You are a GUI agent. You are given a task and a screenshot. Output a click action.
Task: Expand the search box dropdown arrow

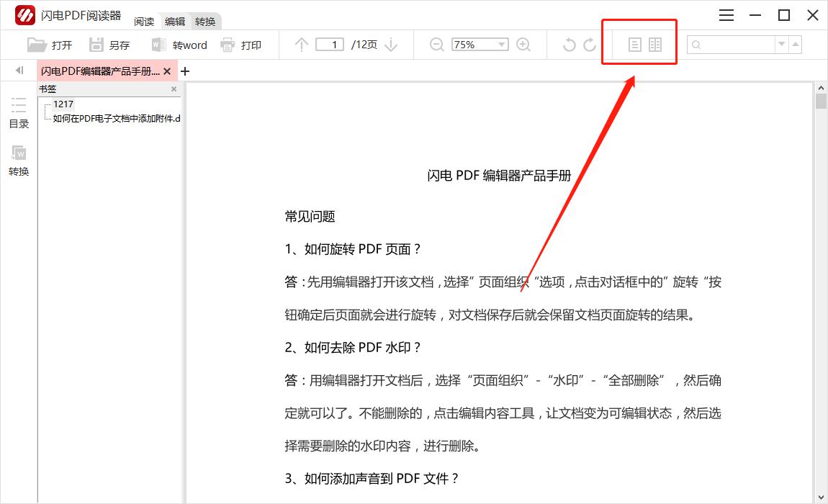(781, 45)
